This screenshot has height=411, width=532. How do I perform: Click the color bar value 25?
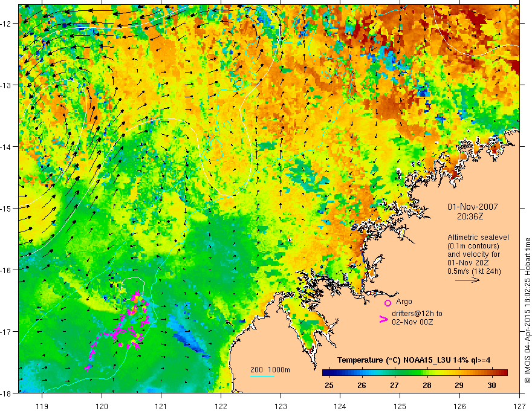329,385
